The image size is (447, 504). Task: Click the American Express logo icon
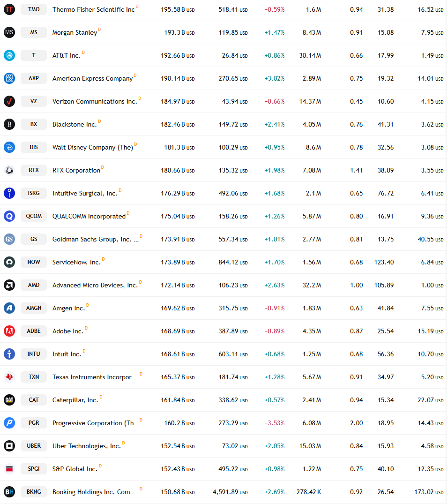tap(9, 78)
